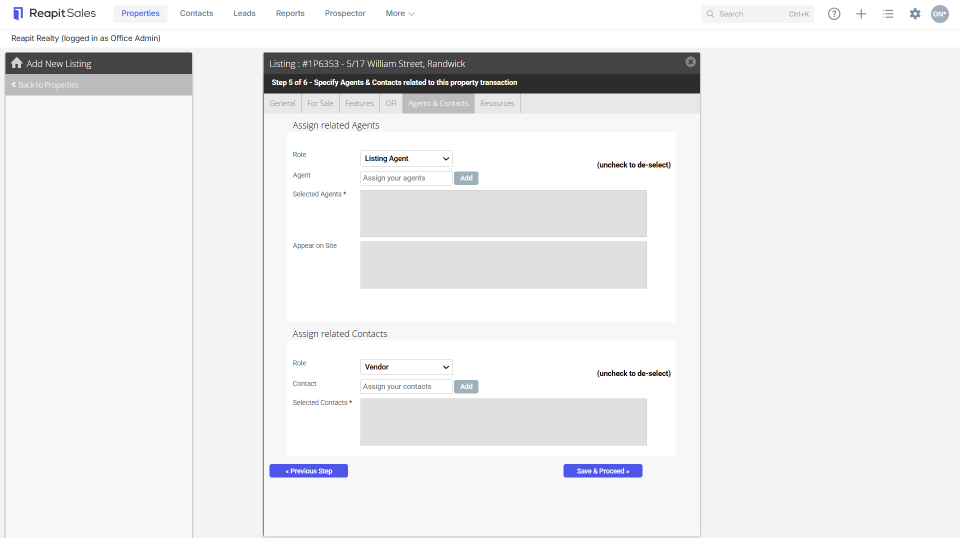960x540 pixels.
Task: Switch to the Resources tab
Action: [497, 103]
